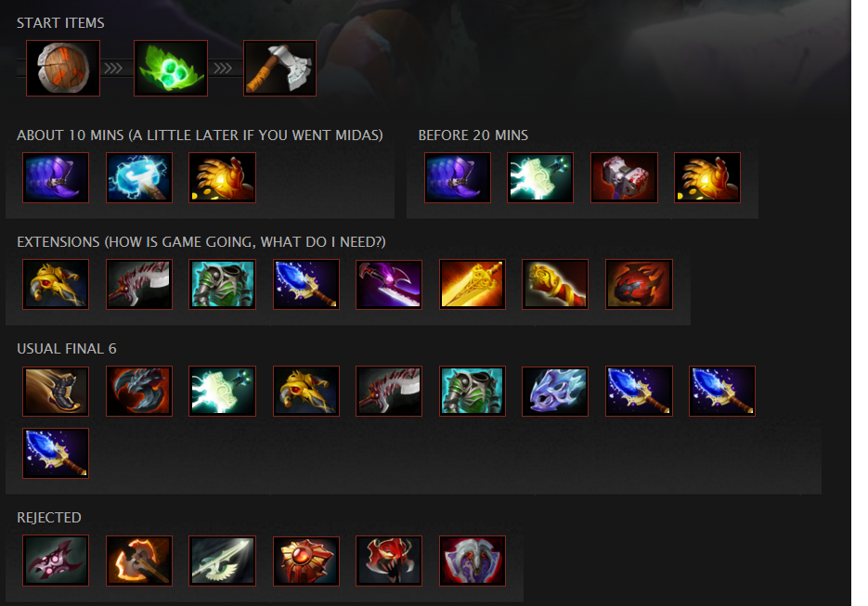Click Boots of Travel in Usual Final 6
Viewport: 868px width, 606px height.
coord(56,392)
